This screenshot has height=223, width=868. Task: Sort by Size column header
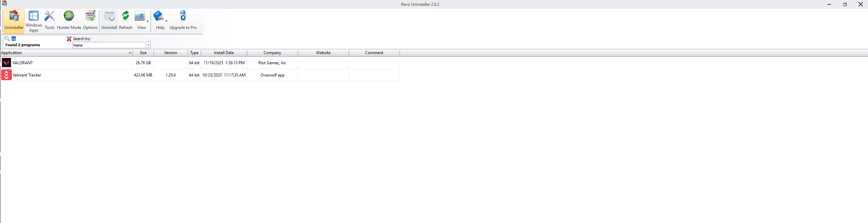click(x=143, y=53)
